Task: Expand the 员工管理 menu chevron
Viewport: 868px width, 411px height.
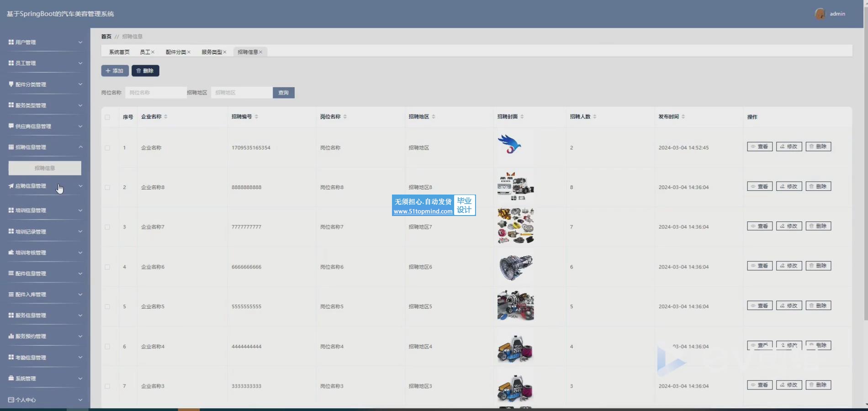Action: 80,63
